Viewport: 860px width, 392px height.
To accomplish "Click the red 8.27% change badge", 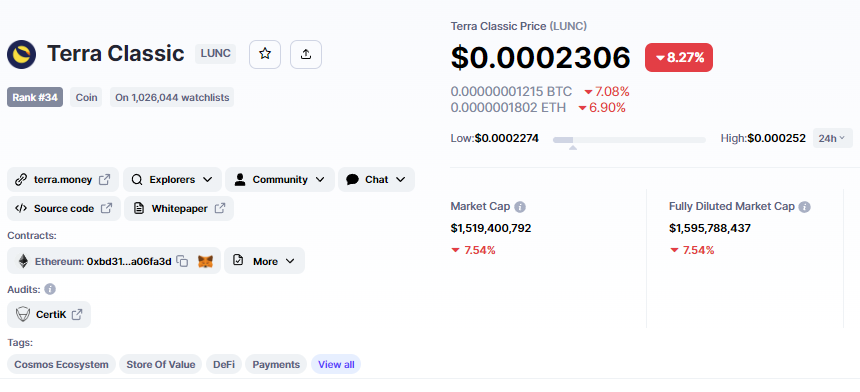I will pos(679,58).
